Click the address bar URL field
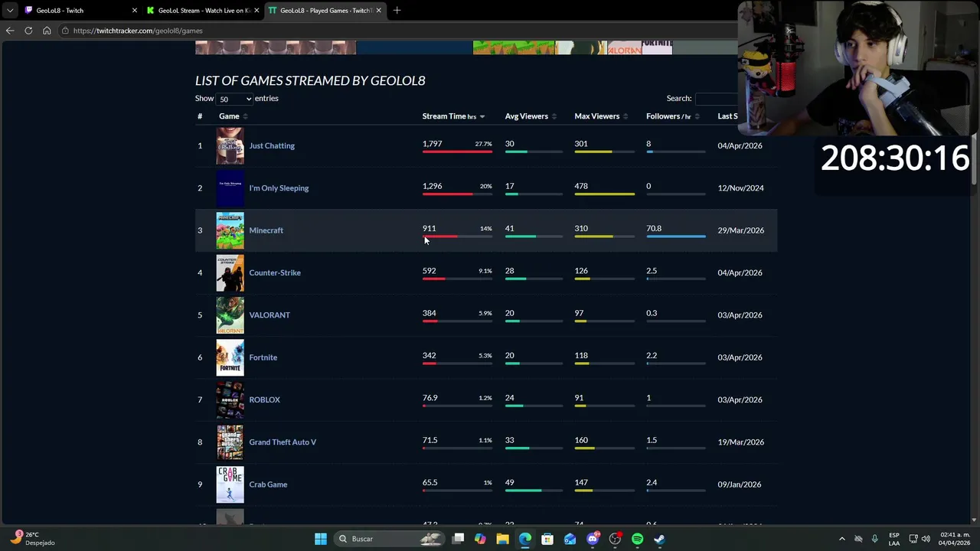The image size is (980, 551). click(x=398, y=31)
